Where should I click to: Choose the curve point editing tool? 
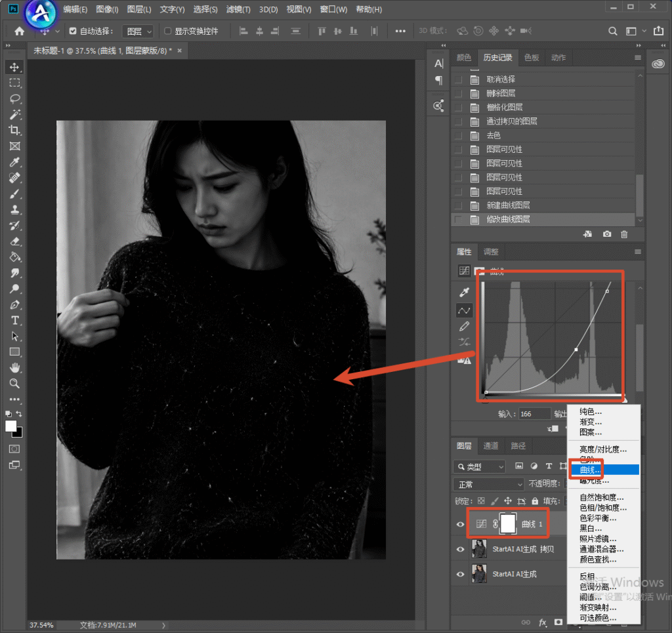click(464, 310)
